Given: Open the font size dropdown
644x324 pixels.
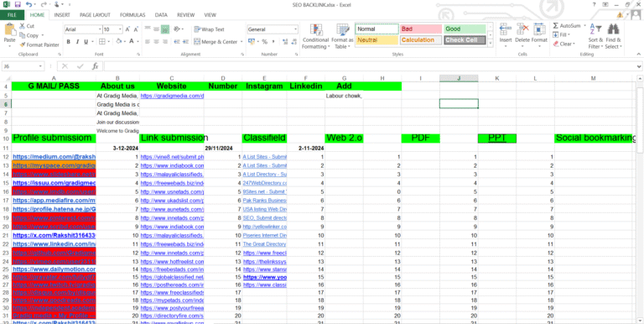Looking at the screenshot, I should pos(120,29).
